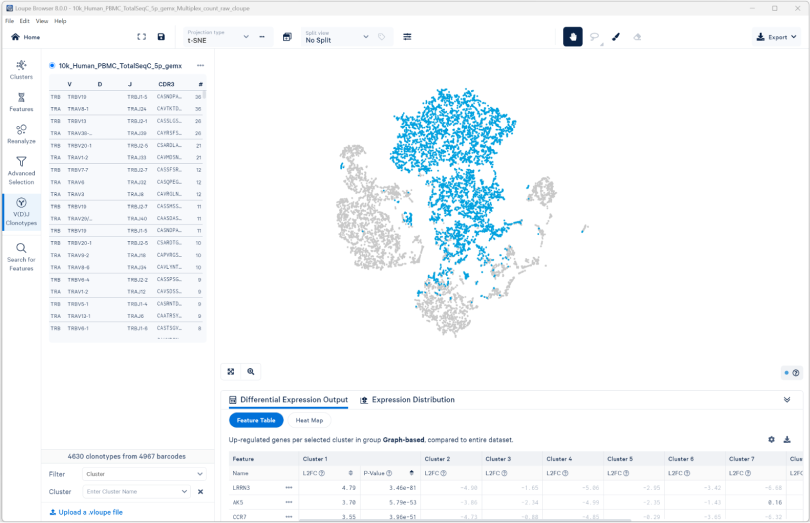Screen dimensions: 810x523
Task: Open the Projection type t-SNE dropdown
Action: coord(219,37)
